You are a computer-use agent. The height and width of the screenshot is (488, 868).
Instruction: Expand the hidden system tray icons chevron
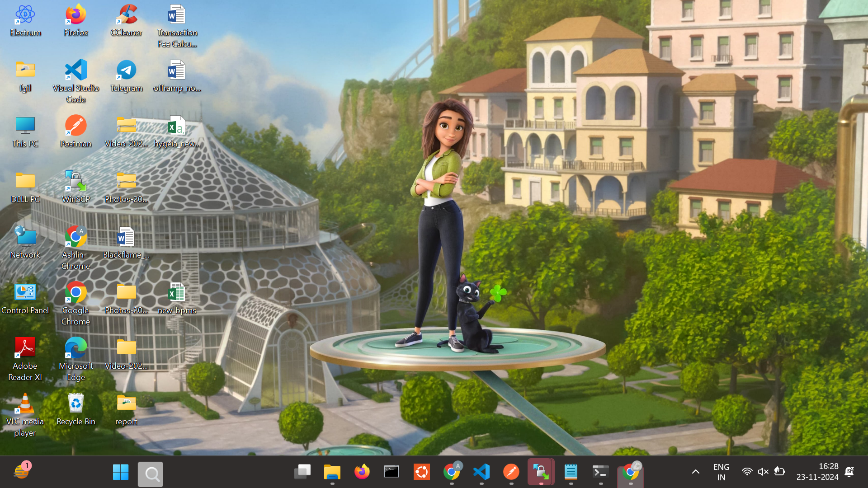coord(695,472)
